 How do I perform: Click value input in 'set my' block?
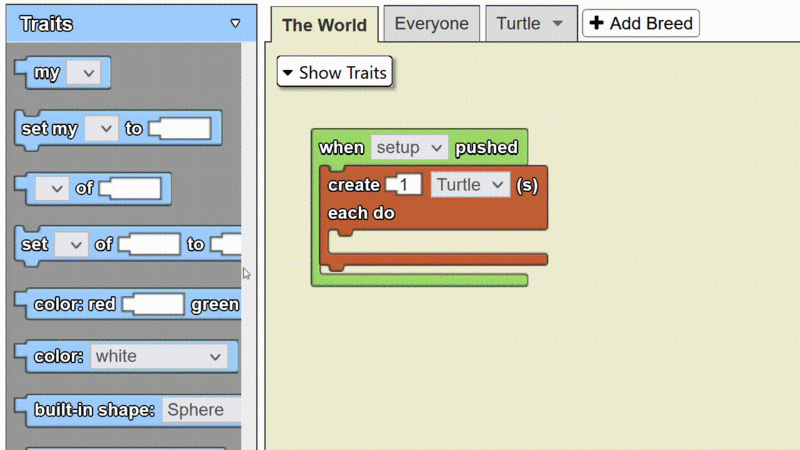[x=180, y=129]
